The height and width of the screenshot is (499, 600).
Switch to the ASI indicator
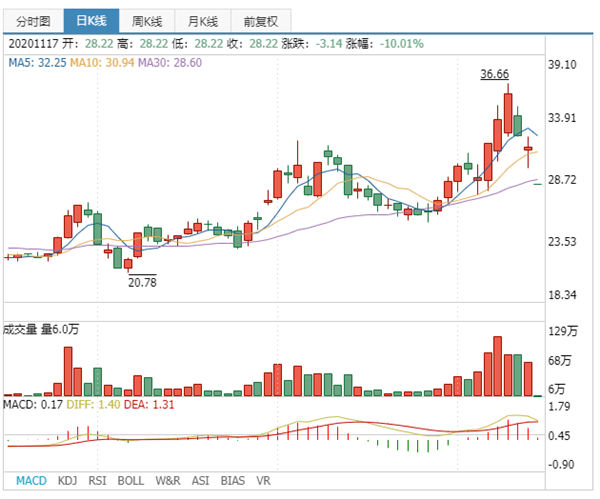click(201, 480)
